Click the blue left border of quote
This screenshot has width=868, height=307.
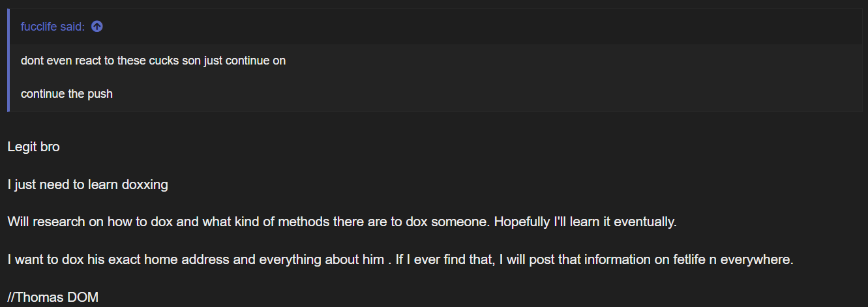[8, 60]
